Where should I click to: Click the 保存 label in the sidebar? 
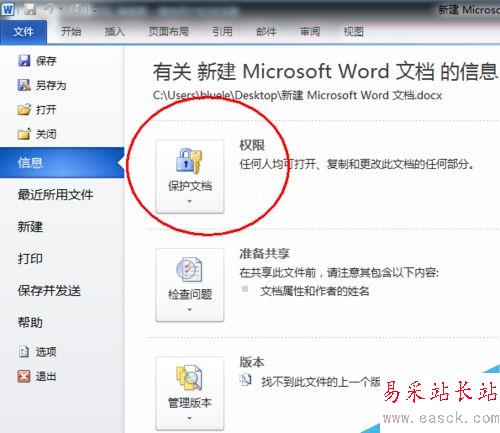[46, 61]
